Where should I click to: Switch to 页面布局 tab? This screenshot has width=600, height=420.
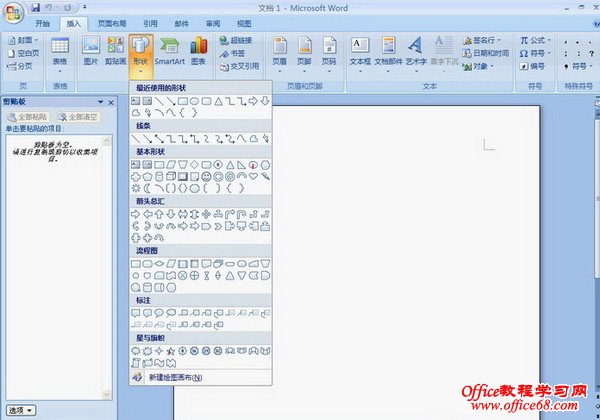tap(112, 24)
